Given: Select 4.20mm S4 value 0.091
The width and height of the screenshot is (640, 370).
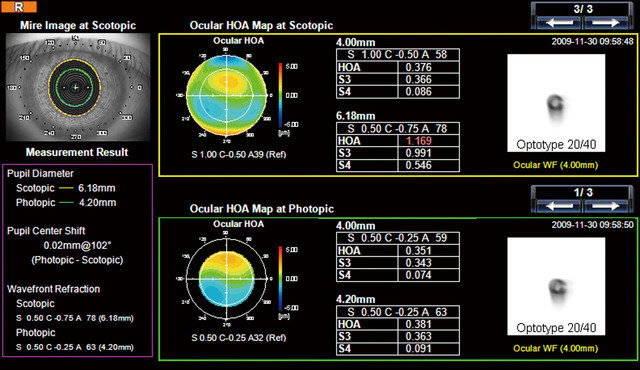Looking at the screenshot, I should point(418,349).
